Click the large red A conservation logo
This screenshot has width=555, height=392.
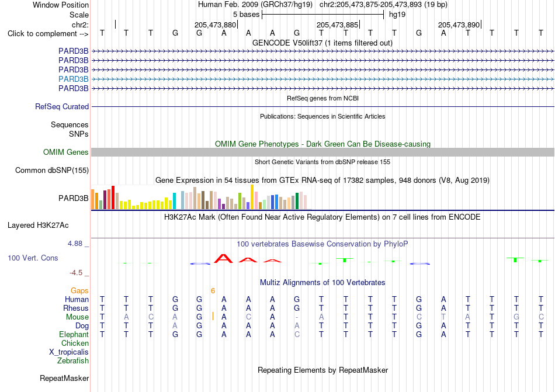pyautogui.click(x=223, y=258)
